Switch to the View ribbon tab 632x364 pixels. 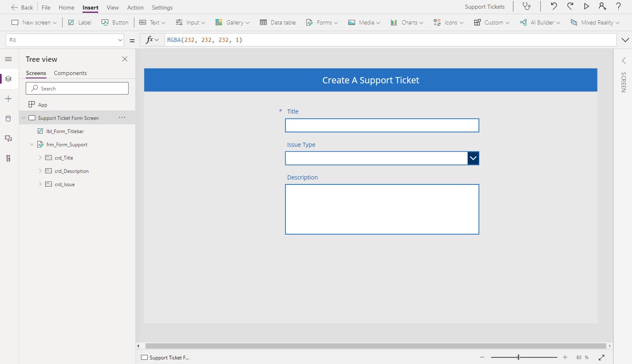(x=113, y=7)
